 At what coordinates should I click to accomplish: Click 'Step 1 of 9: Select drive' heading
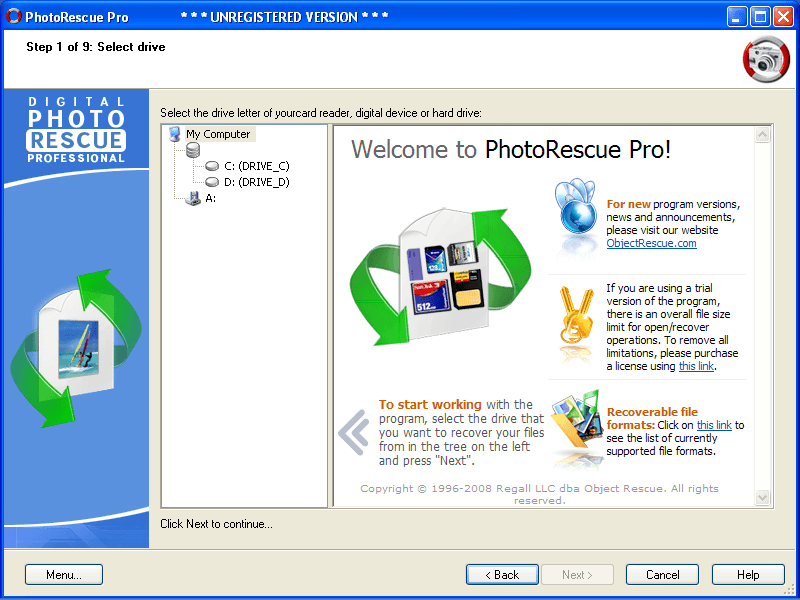[96, 47]
